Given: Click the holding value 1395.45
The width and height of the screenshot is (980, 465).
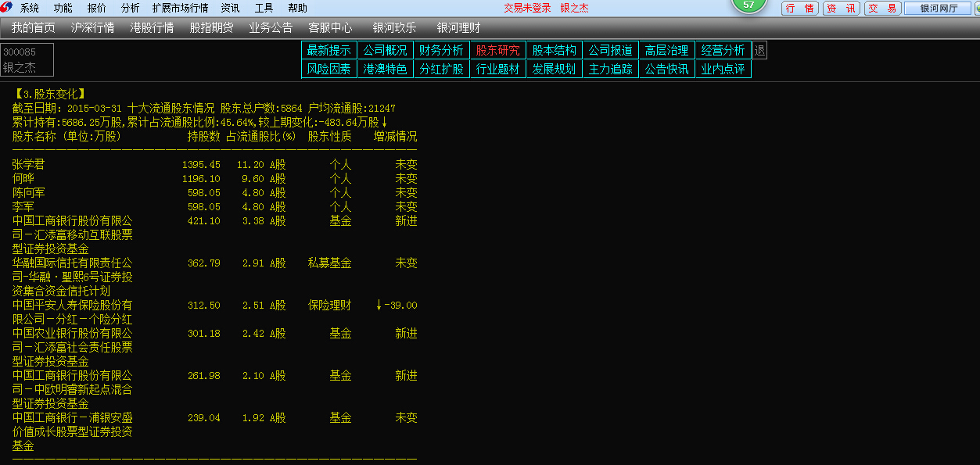Looking at the screenshot, I should (x=202, y=165).
